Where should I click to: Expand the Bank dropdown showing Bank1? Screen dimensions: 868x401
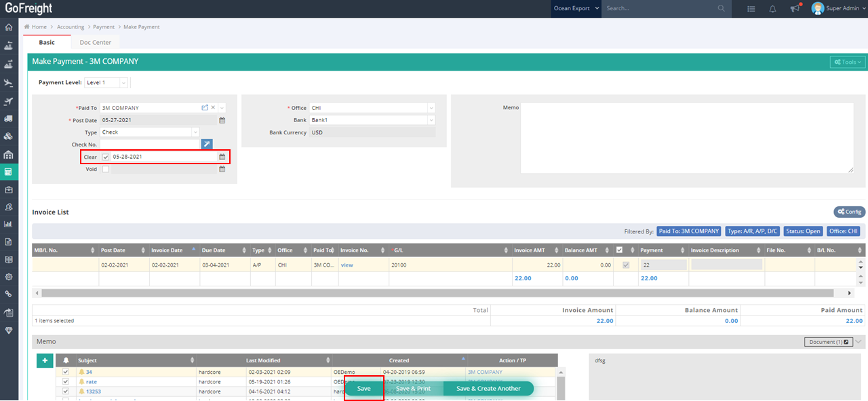pos(372,120)
